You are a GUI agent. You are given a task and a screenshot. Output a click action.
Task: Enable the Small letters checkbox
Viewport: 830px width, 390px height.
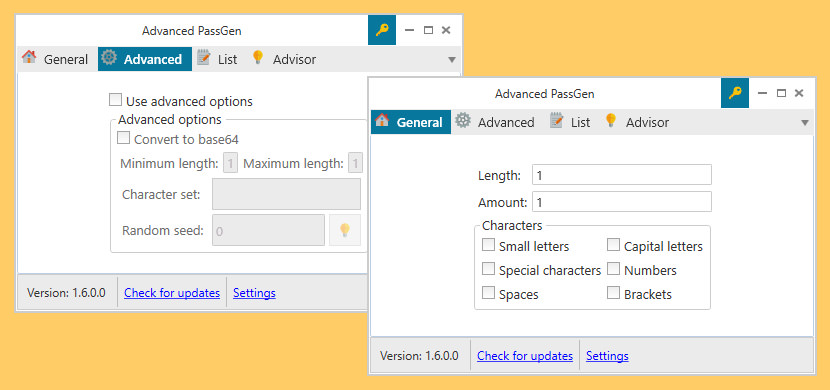point(488,245)
